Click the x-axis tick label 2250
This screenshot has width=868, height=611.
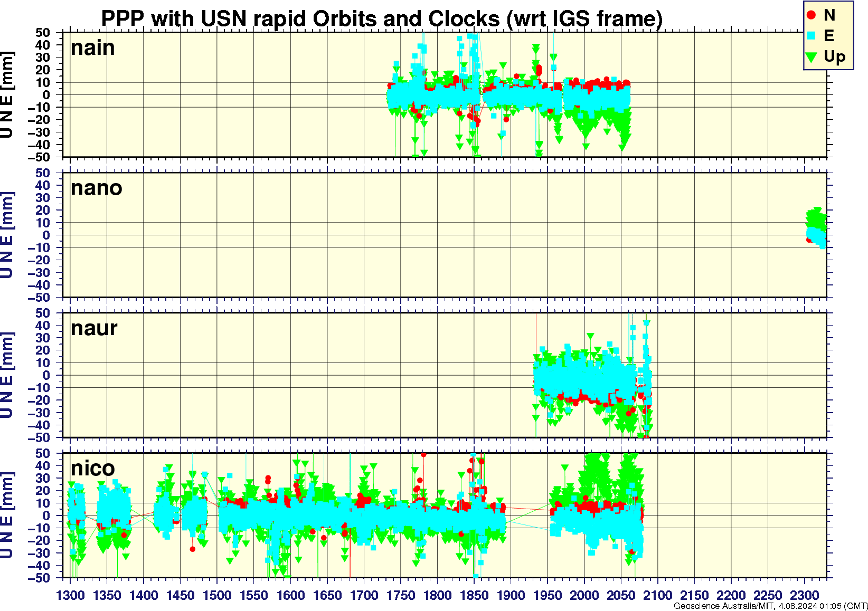point(767,595)
